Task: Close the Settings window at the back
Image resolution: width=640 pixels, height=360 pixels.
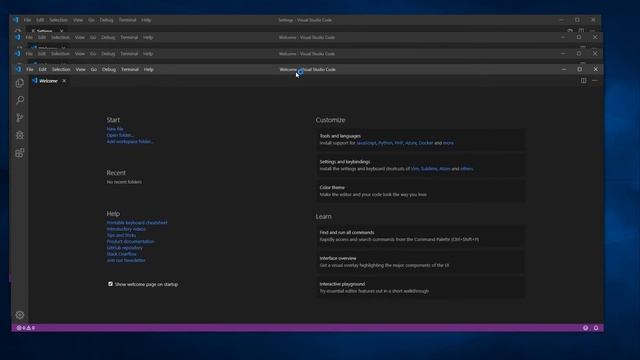Action: pos(593,20)
